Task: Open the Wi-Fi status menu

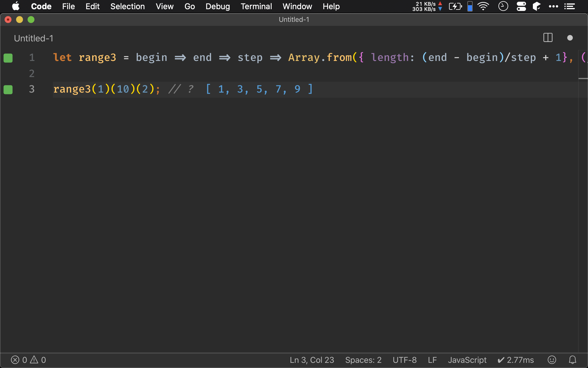Action: pyautogui.click(x=483, y=6)
